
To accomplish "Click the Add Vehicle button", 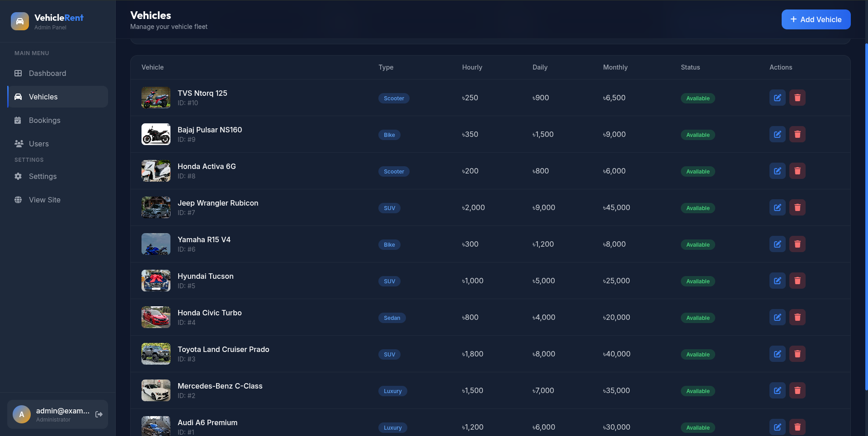I will coord(816,19).
